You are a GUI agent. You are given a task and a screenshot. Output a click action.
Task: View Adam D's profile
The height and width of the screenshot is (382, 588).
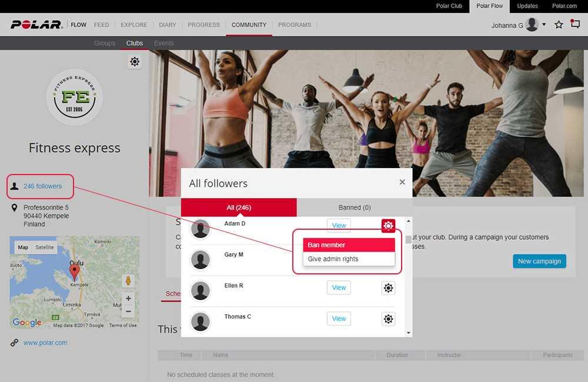(339, 225)
